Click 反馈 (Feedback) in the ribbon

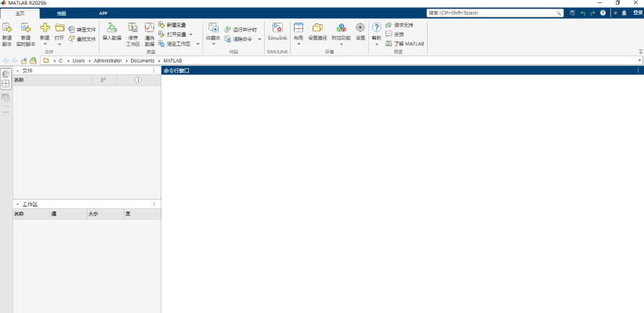[395, 34]
